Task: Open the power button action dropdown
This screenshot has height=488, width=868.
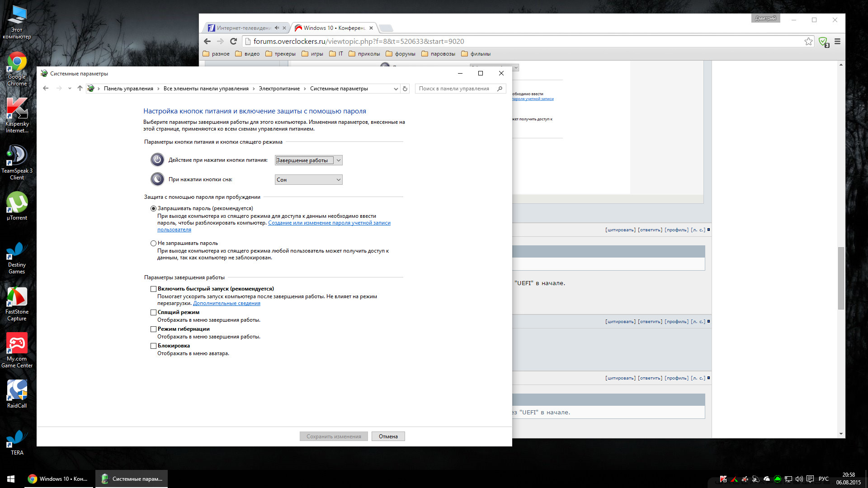Action: click(309, 160)
